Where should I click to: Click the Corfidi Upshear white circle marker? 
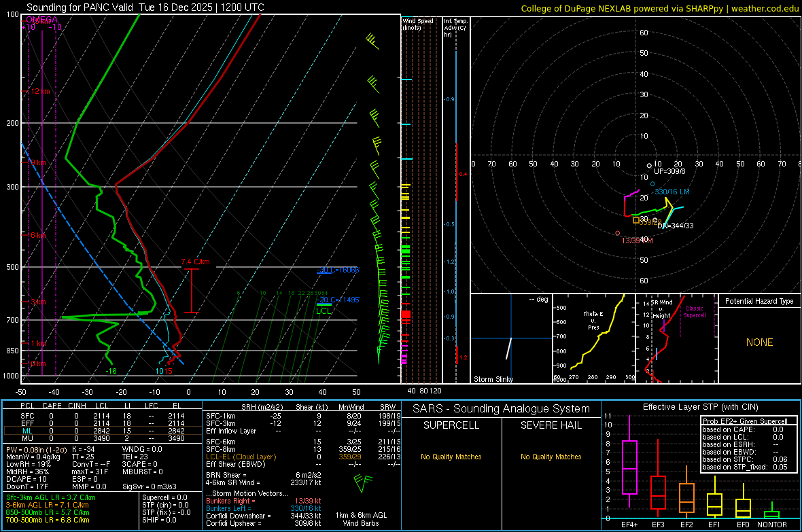pyautogui.click(x=649, y=166)
